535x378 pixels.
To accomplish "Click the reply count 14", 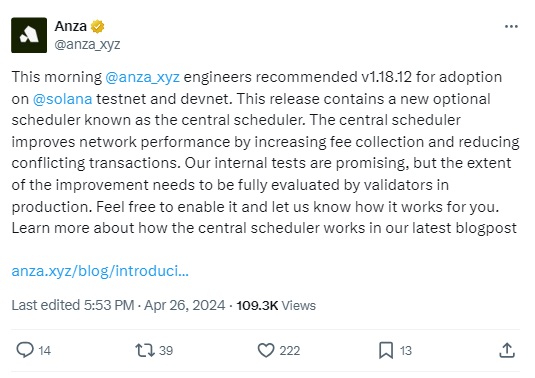I will click(x=45, y=351).
